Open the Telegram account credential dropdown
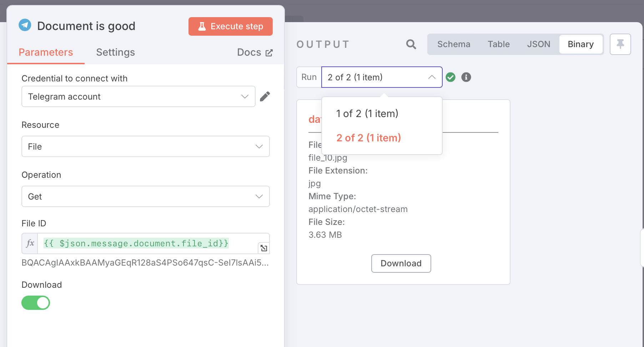Image resolution: width=644 pixels, height=347 pixels. point(139,96)
